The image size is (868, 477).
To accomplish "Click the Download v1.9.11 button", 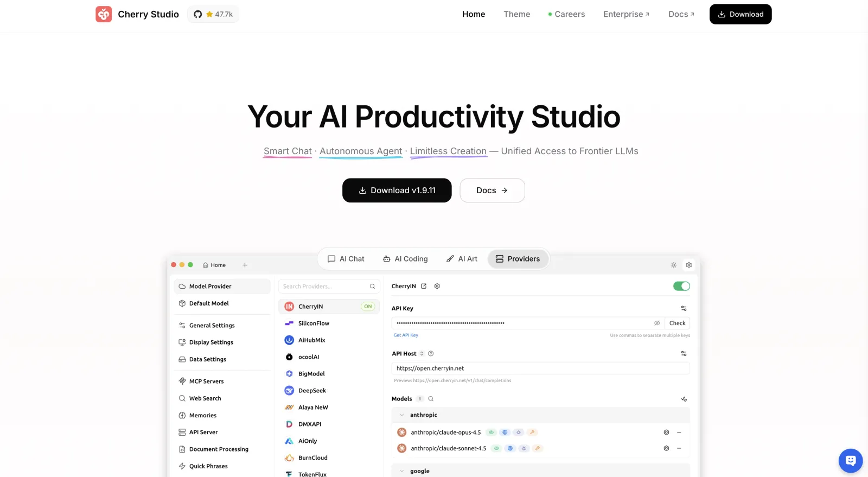I will point(397,190).
